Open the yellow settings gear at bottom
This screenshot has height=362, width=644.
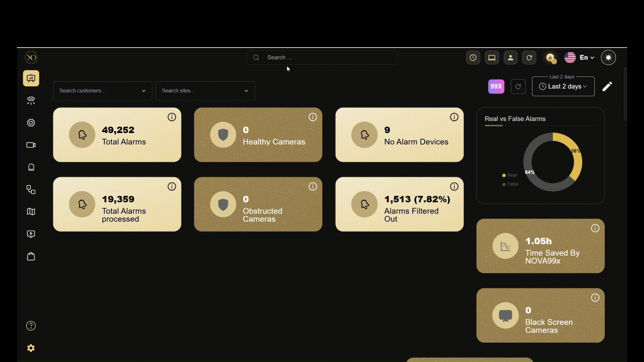tap(31, 348)
